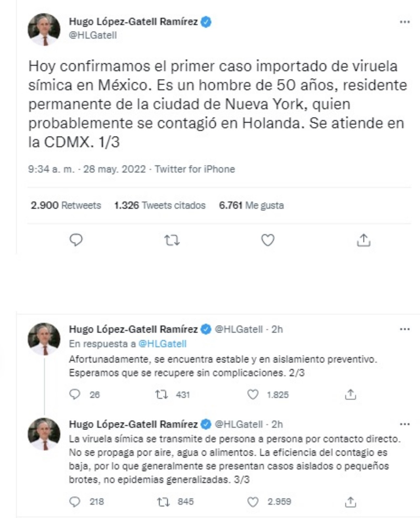The image size is (420, 518).
Task: Share the 3/3 reply tweet
Action: point(350,502)
